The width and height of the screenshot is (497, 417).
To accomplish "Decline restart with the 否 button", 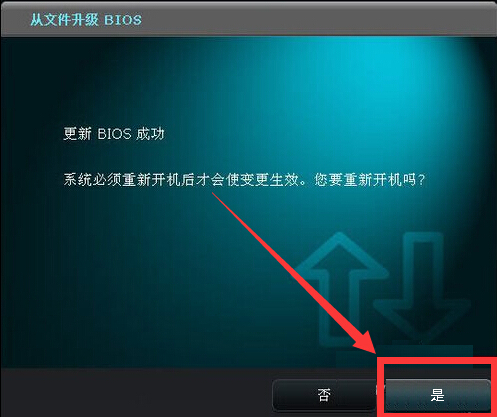I will [x=324, y=395].
